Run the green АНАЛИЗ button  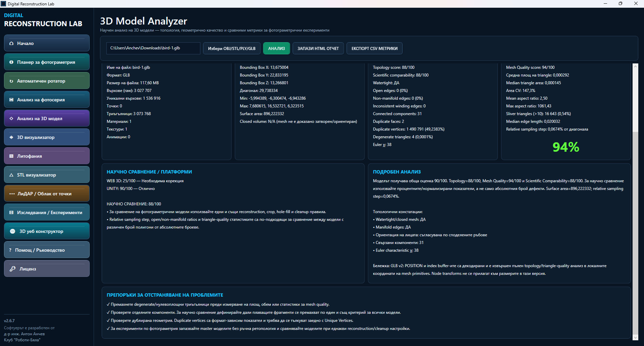coord(277,48)
